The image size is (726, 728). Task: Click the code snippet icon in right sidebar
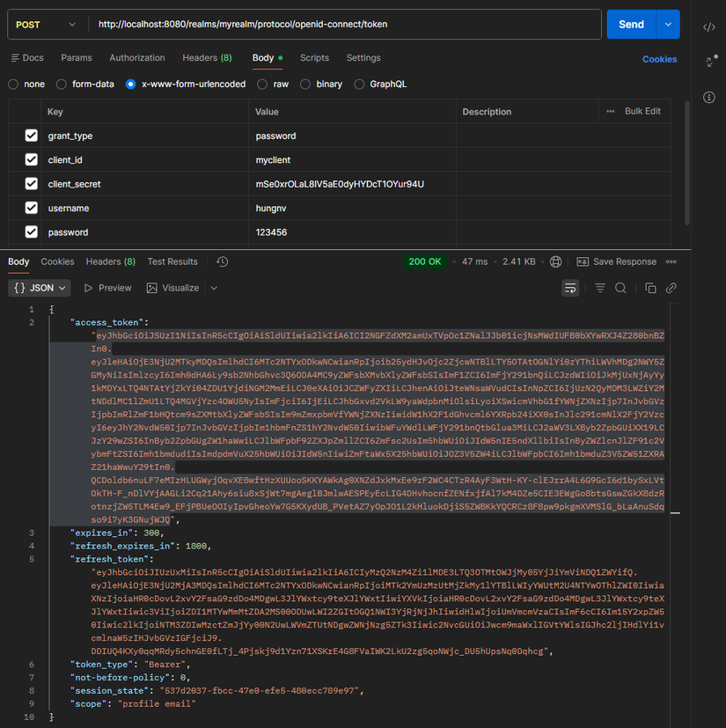coord(709,27)
